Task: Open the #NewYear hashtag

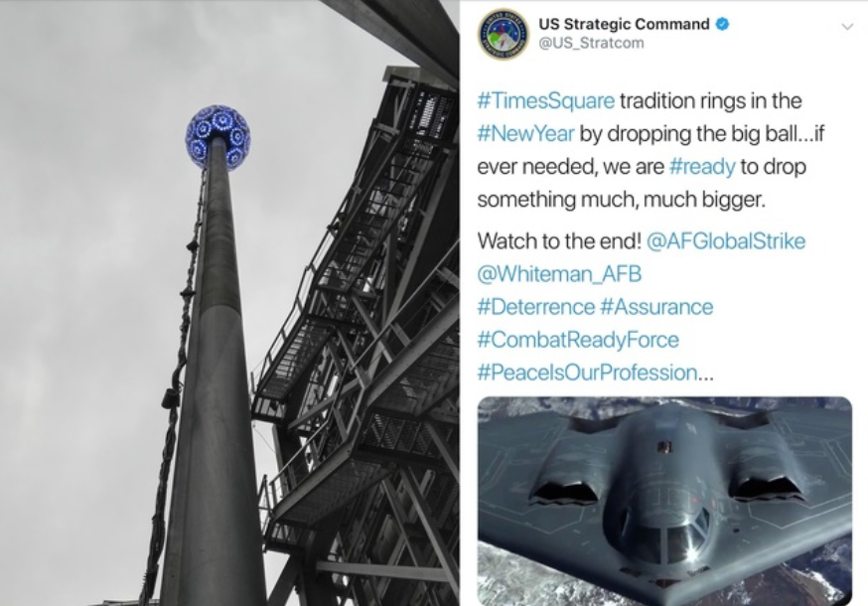Action: pyautogui.click(x=526, y=134)
